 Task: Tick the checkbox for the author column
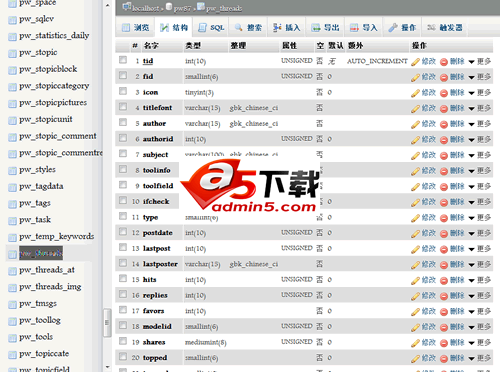(123, 122)
